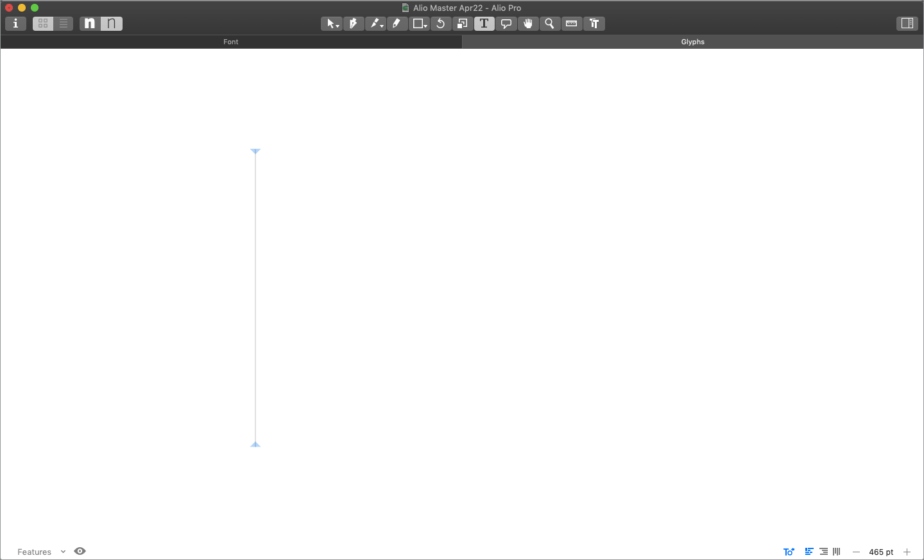924x560 pixels.
Task: Select the Text tool in toolbar
Action: pos(484,24)
